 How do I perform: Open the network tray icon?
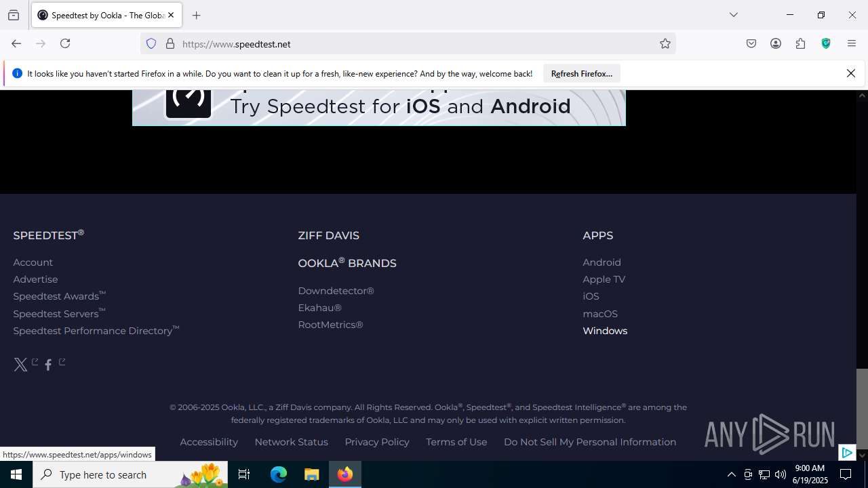[764, 474]
